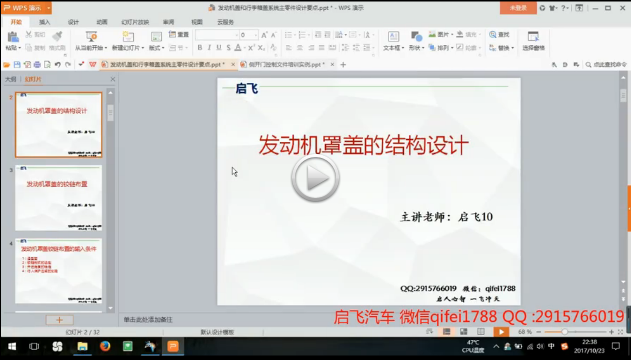Toggle Italic formatting
This screenshot has height=360, width=631.
click(x=209, y=47)
